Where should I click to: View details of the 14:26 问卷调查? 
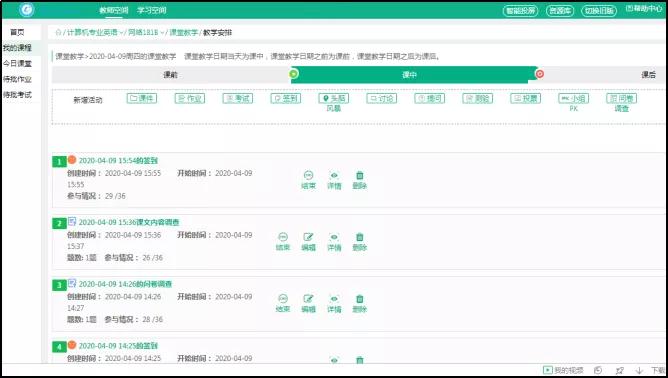334,303
